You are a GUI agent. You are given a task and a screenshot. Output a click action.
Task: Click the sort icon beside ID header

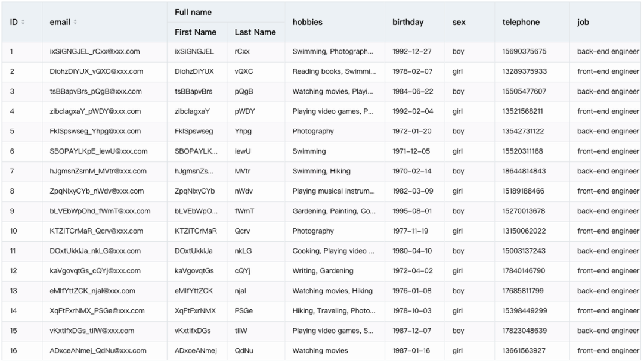click(23, 22)
